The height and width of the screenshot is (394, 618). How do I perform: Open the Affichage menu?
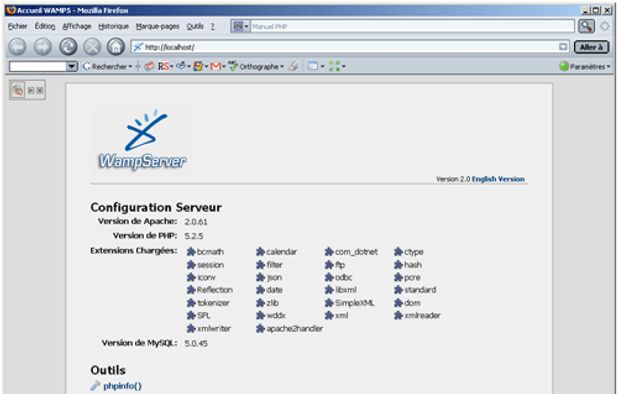click(77, 26)
